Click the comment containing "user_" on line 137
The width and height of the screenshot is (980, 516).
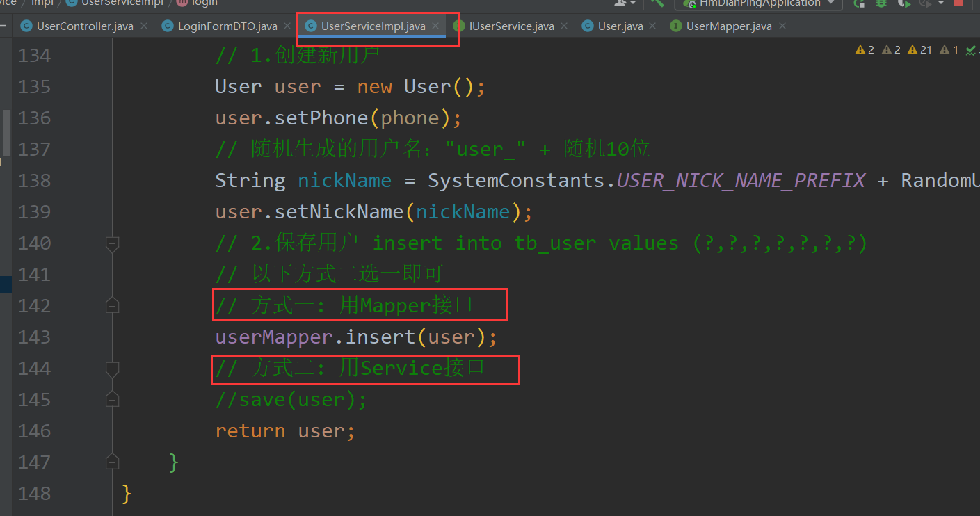433,150
